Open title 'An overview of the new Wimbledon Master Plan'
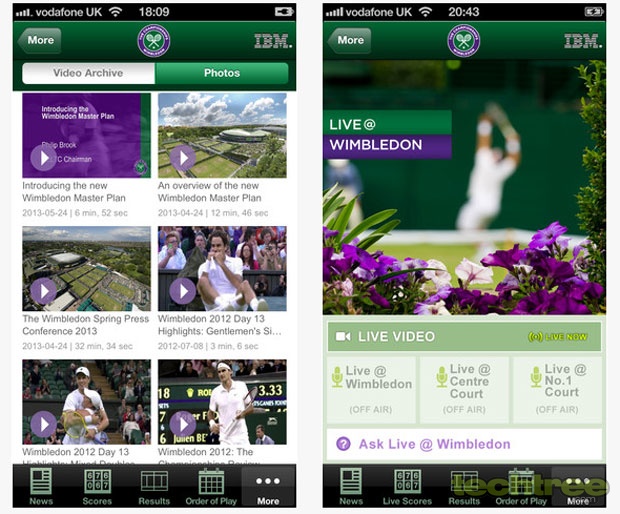The image size is (620, 514). point(210,192)
